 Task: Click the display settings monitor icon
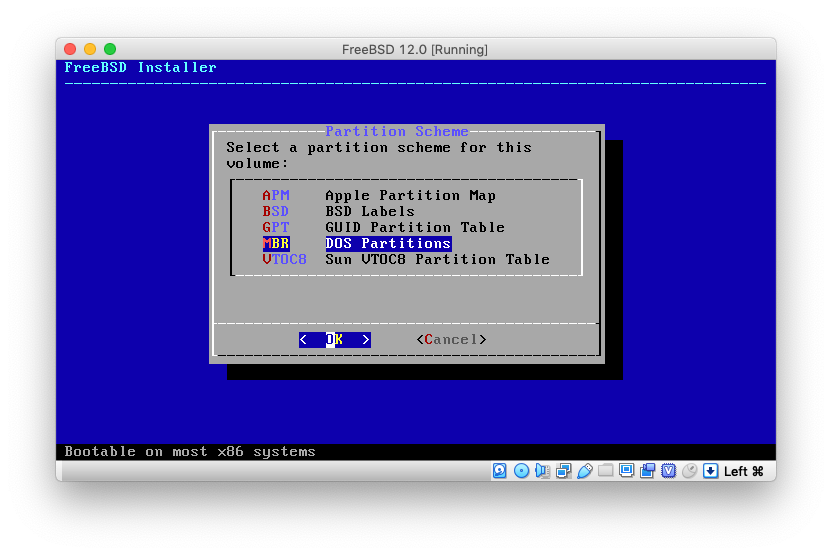627,471
